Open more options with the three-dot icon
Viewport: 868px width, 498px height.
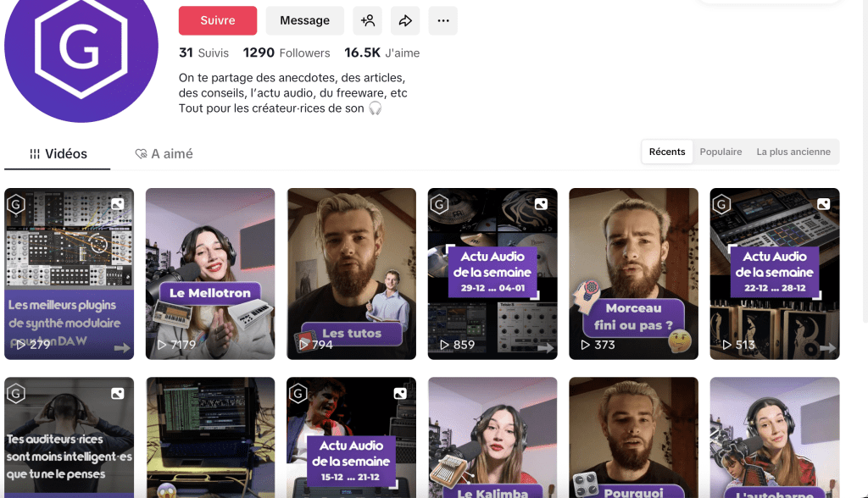click(442, 20)
